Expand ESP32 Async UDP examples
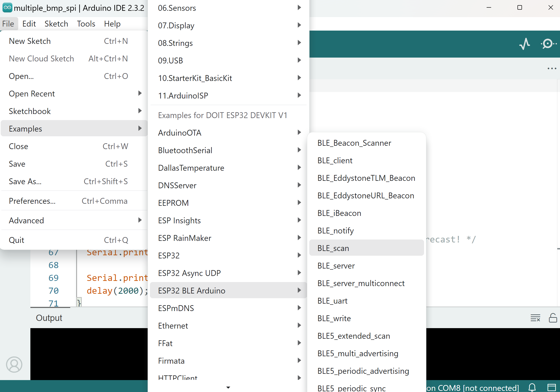The height and width of the screenshot is (392, 560). (x=228, y=273)
